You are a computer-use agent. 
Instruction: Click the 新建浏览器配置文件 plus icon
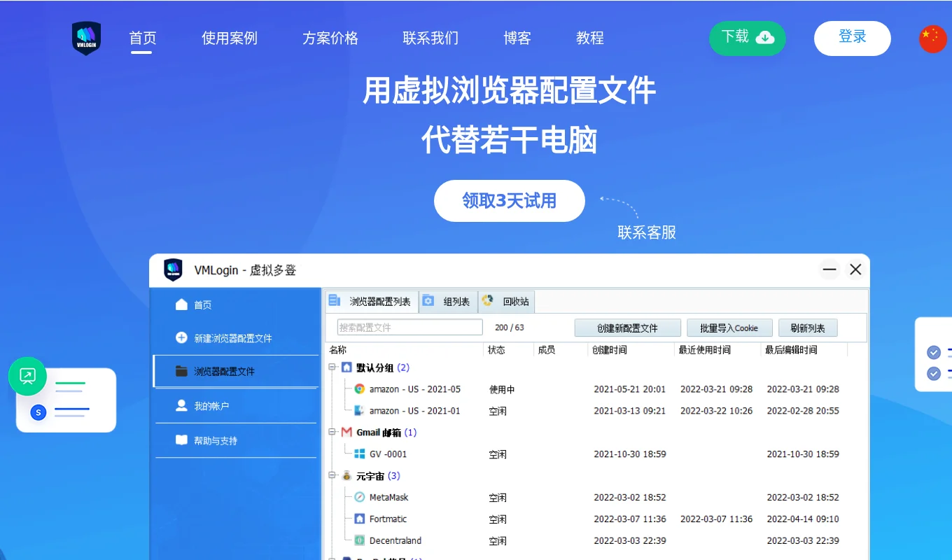(181, 337)
